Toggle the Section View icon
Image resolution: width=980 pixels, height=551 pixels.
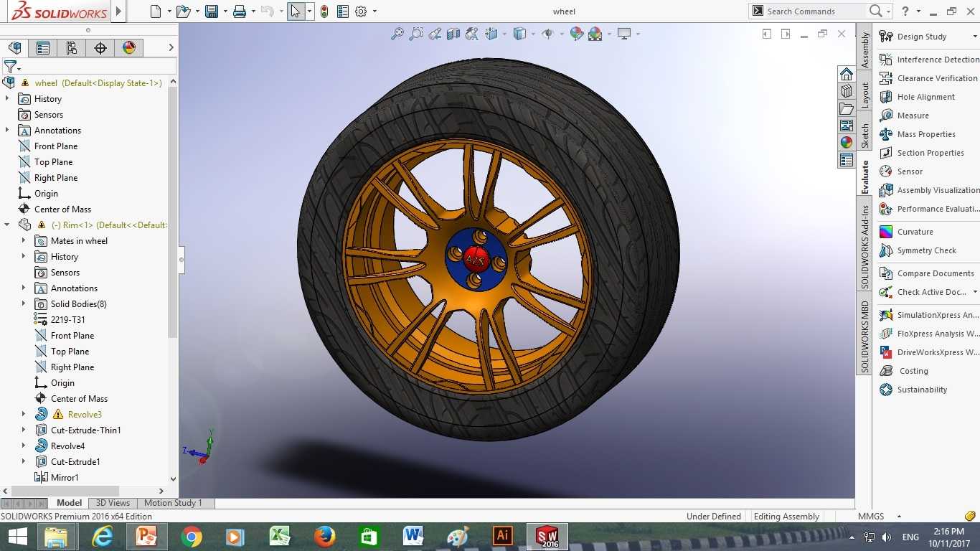pyautogui.click(x=453, y=34)
